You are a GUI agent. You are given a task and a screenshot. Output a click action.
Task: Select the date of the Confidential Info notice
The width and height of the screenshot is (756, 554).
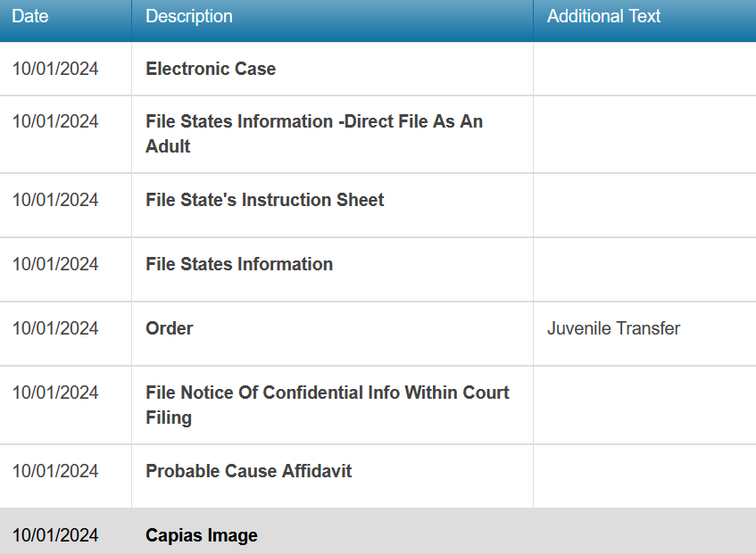click(55, 393)
